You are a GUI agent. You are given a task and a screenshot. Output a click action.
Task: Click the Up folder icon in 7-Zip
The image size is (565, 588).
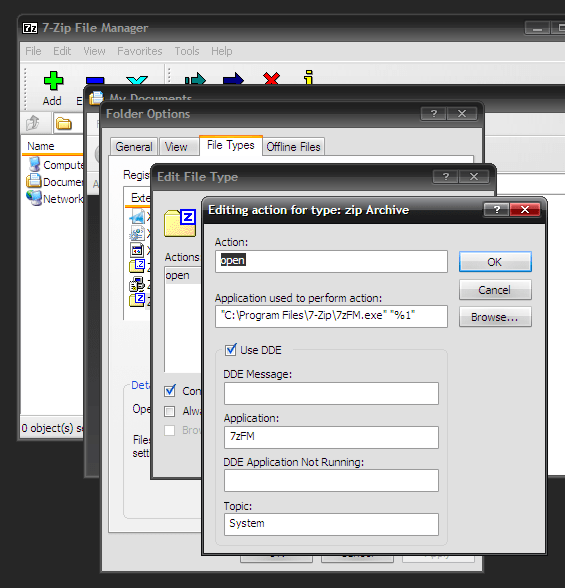(x=33, y=123)
